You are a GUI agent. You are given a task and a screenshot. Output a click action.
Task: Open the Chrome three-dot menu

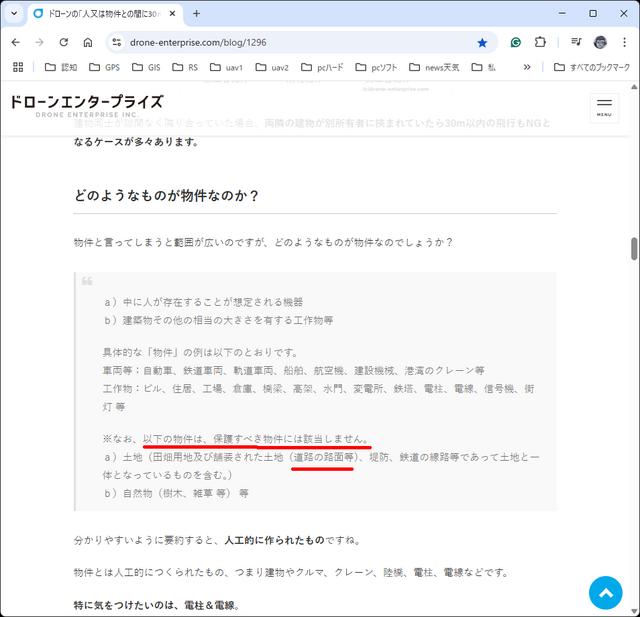(624, 43)
